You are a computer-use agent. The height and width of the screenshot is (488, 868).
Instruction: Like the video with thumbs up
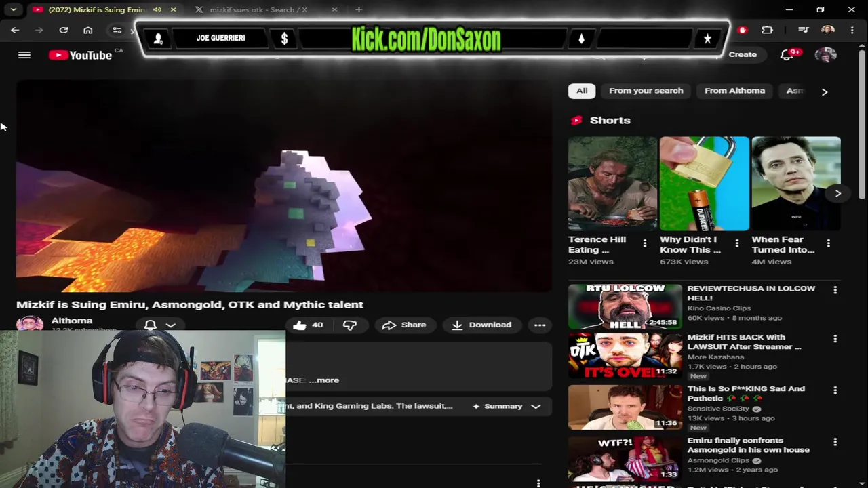point(308,325)
